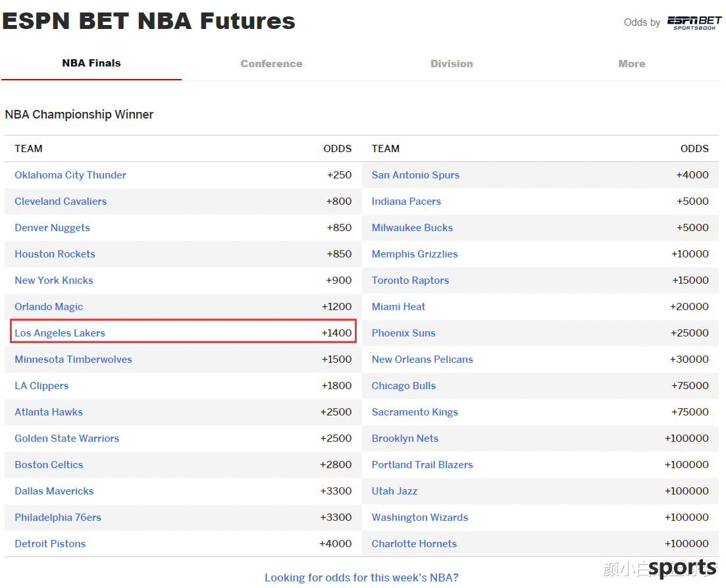Viewport: 726px width, 588px height.
Task: Click the ESPN BET Sportsbook logo
Action: (694, 22)
